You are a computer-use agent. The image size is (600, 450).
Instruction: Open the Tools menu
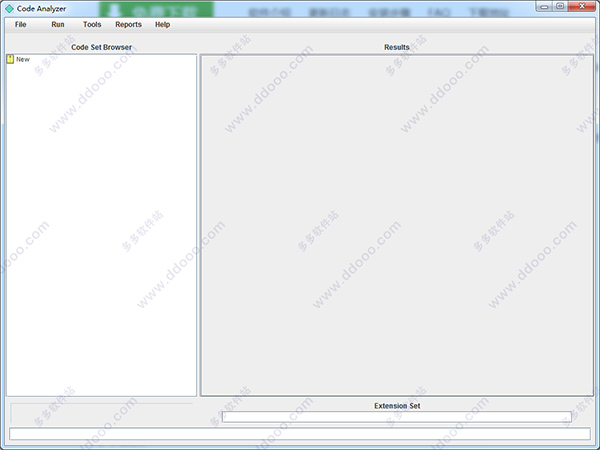pyautogui.click(x=92, y=24)
